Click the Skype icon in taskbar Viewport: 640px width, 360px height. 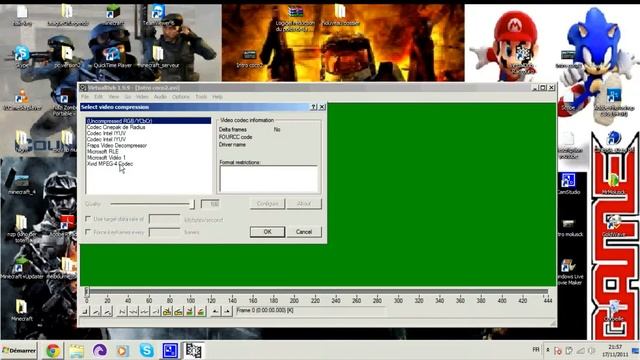pos(147,351)
